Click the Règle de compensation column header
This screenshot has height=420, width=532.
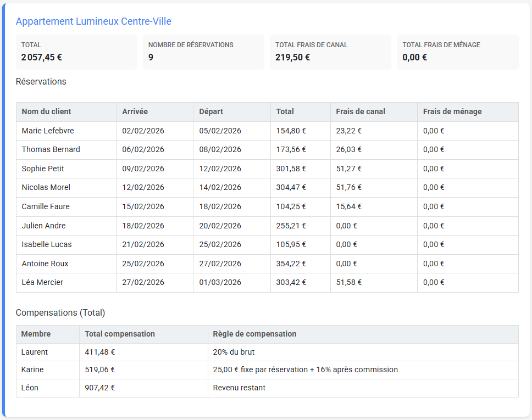pyautogui.click(x=254, y=334)
